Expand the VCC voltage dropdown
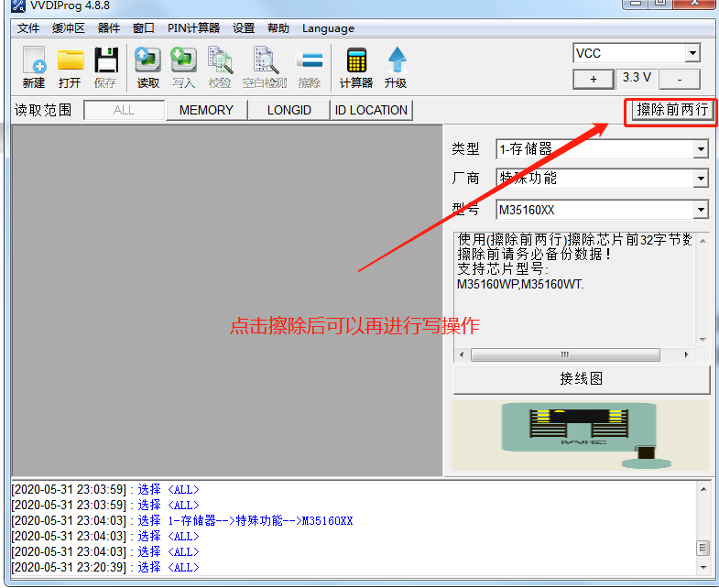Viewport: 719px width, 588px height. click(692, 53)
